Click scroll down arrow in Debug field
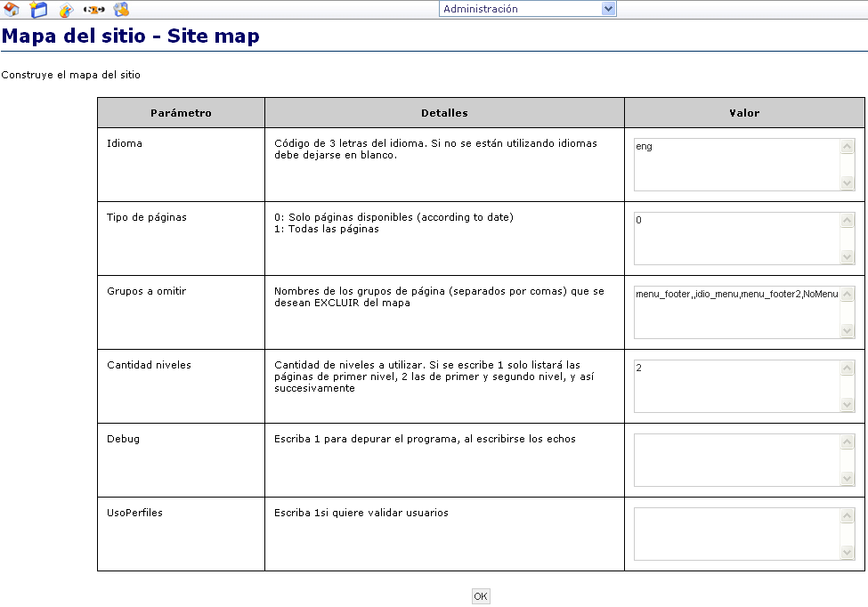Image resolution: width=868 pixels, height=607 pixels. tap(847, 478)
